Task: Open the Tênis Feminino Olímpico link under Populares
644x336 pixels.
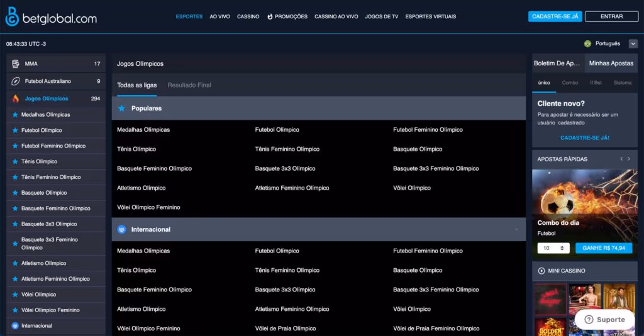Action: (x=287, y=149)
